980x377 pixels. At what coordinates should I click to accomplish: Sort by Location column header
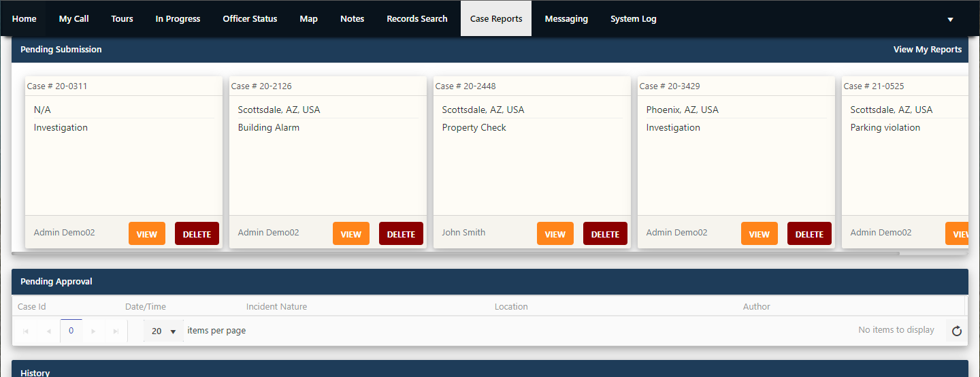[x=511, y=306]
